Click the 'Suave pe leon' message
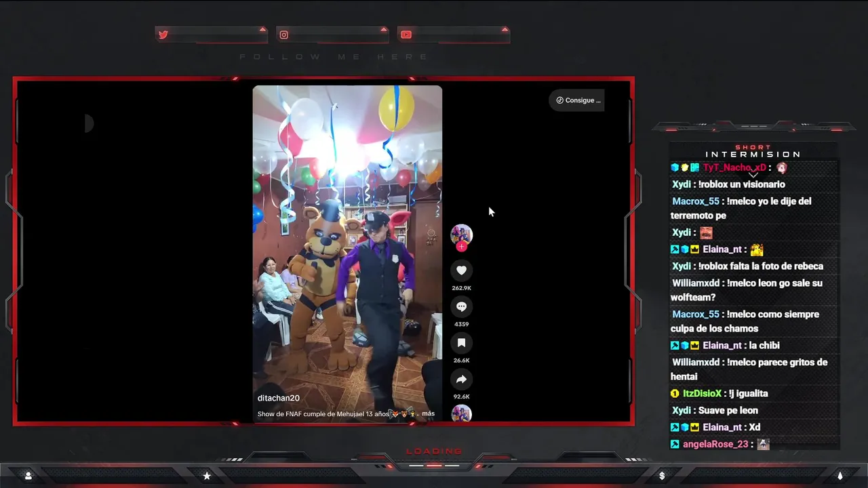This screenshot has height=488, width=868. 728,411
